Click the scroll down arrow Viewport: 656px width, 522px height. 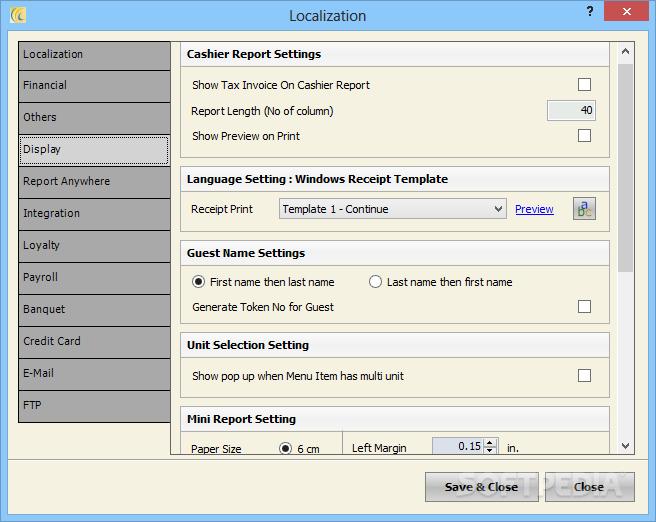tap(625, 446)
